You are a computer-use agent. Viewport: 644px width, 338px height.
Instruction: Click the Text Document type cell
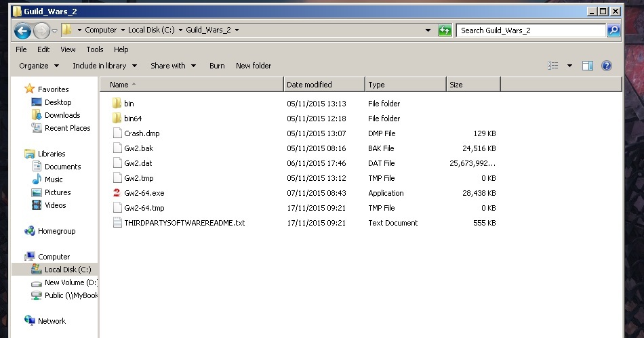coord(393,223)
